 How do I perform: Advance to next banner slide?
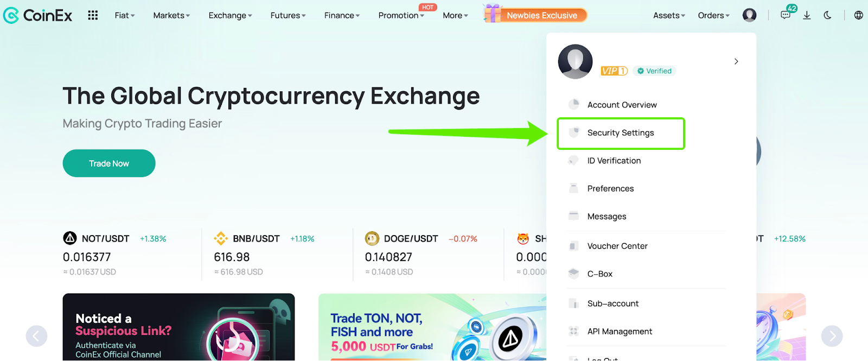[x=832, y=336]
